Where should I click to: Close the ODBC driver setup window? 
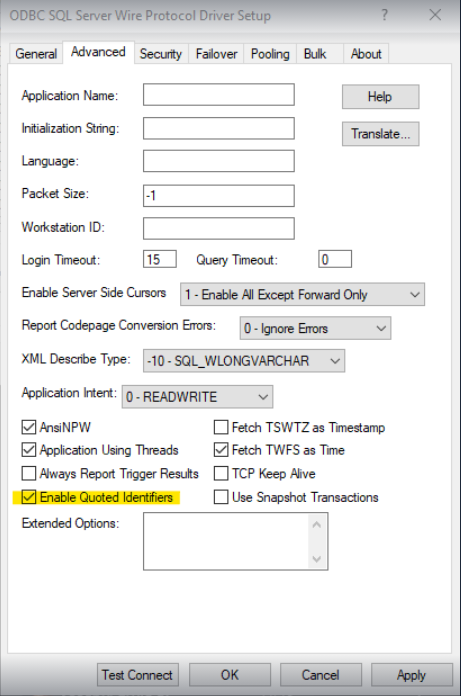point(435,15)
